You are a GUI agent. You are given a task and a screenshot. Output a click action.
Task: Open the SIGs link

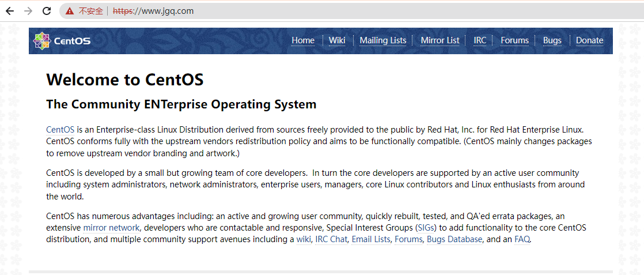coord(426,228)
